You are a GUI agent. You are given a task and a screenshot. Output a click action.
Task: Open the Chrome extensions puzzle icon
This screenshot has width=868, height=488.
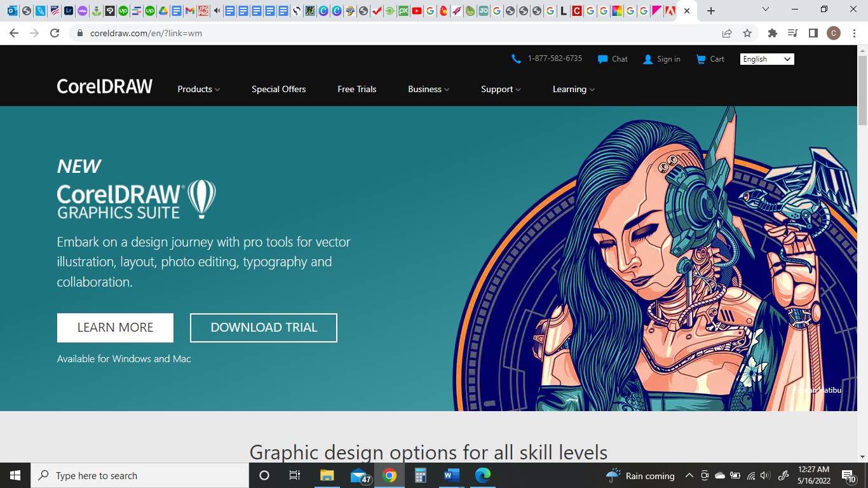coord(773,33)
